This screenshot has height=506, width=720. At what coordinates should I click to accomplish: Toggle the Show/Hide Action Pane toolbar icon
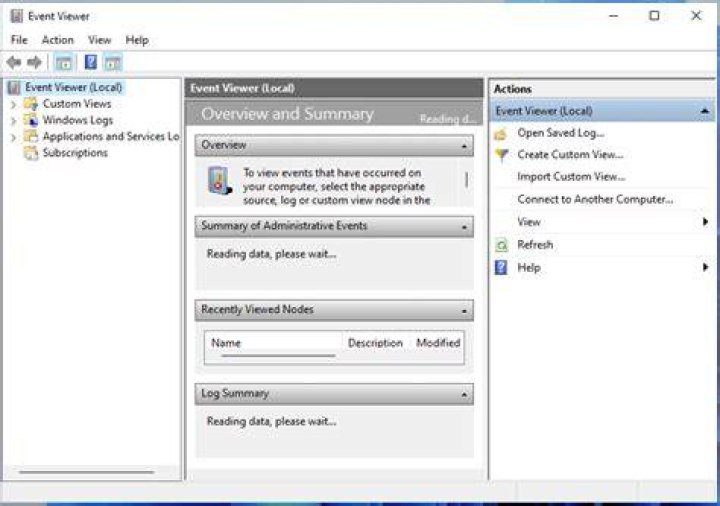point(112,62)
